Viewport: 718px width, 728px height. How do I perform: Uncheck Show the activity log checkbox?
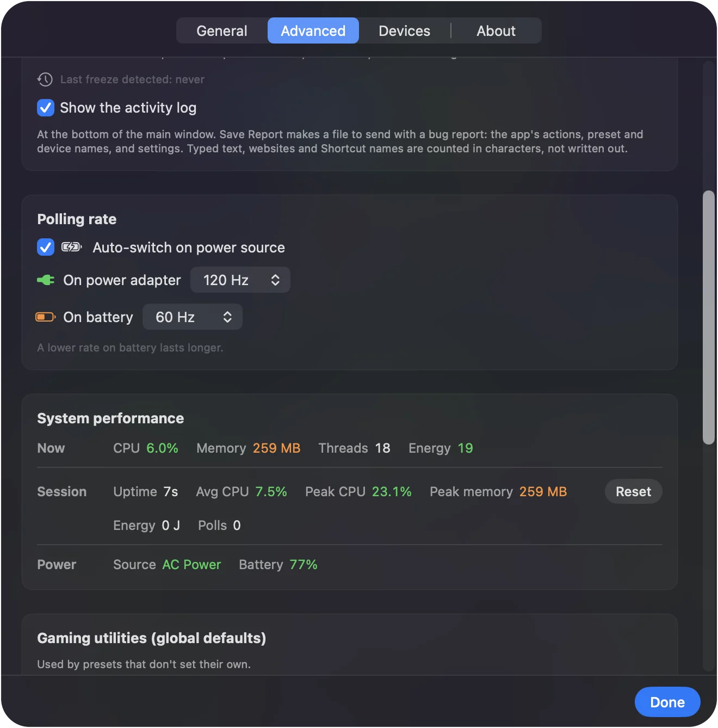point(46,108)
